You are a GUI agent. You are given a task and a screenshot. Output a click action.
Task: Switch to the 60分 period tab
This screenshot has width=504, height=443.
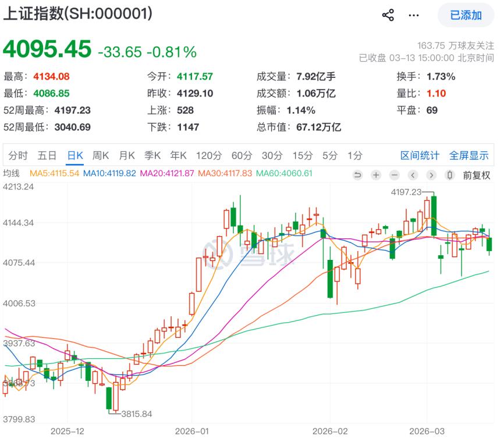click(242, 155)
